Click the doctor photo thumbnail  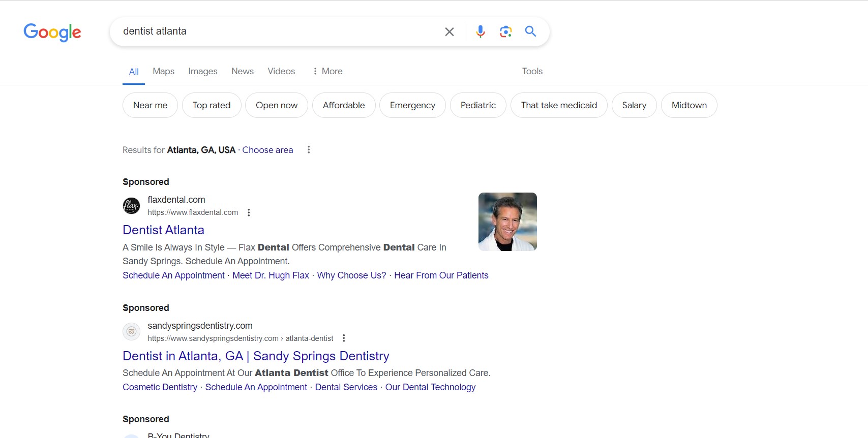(507, 222)
